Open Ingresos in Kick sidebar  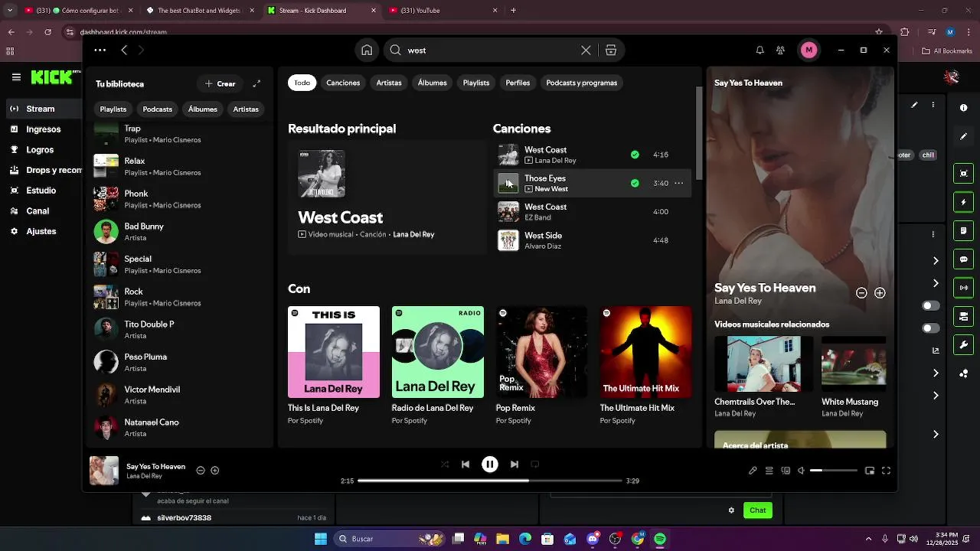(x=43, y=129)
